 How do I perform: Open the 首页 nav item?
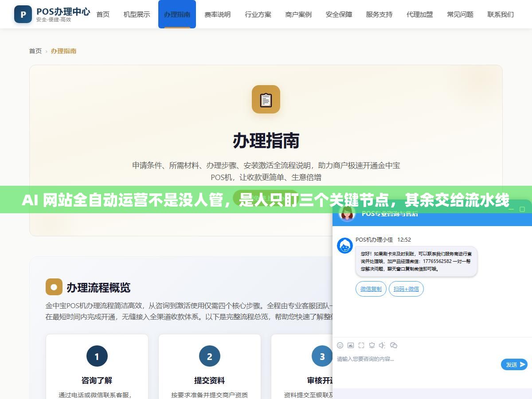coord(103,14)
